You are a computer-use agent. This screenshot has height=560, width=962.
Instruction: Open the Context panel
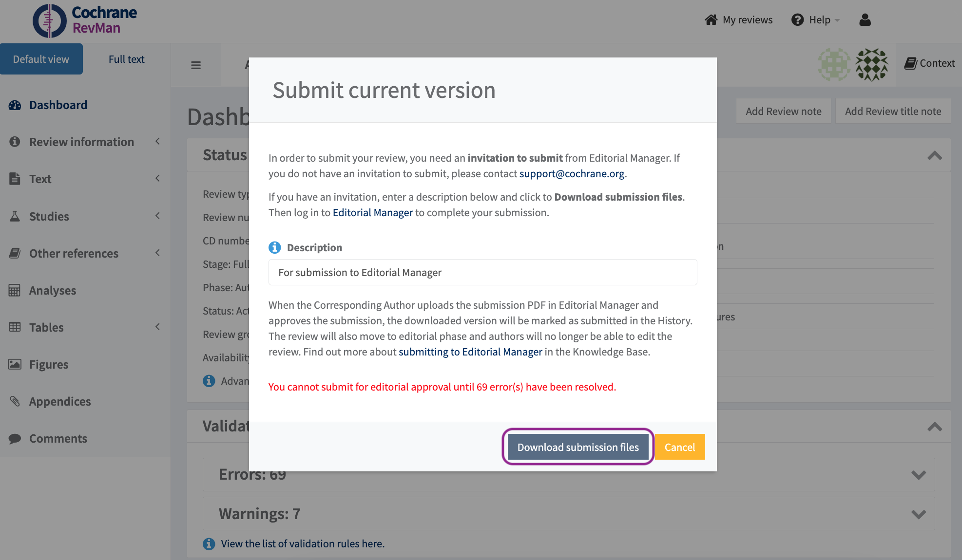[929, 63]
